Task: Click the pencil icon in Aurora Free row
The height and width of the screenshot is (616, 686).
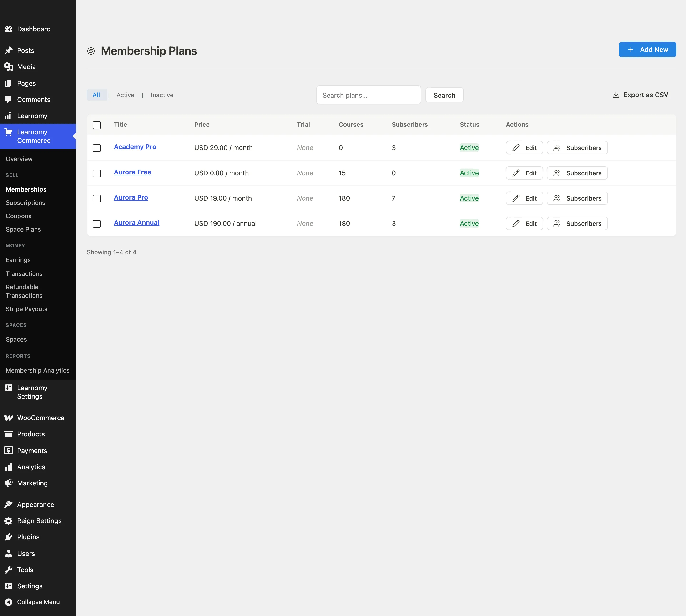Action: tap(516, 173)
